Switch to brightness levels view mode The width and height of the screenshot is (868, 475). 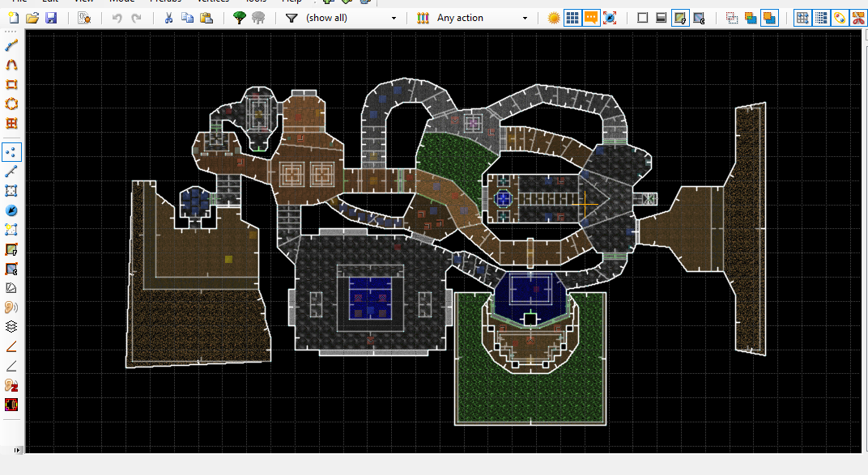tap(661, 18)
